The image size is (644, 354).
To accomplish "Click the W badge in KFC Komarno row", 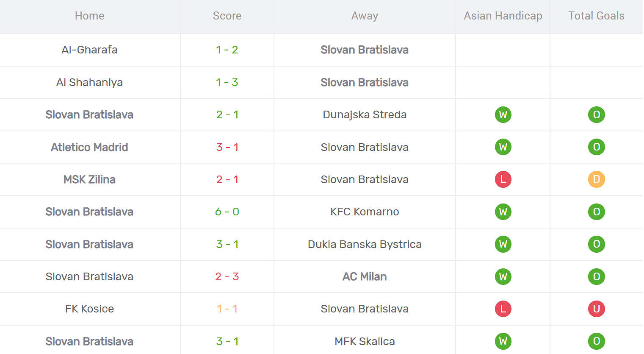I will tap(503, 212).
